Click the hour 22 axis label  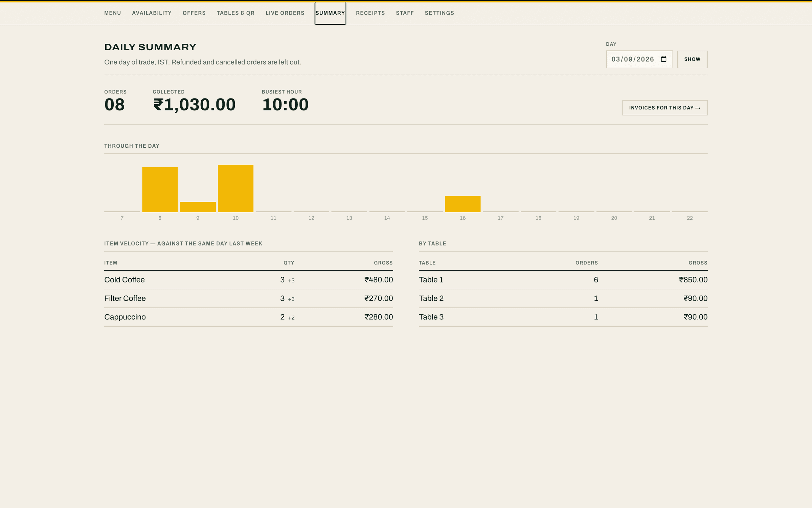[x=690, y=218]
